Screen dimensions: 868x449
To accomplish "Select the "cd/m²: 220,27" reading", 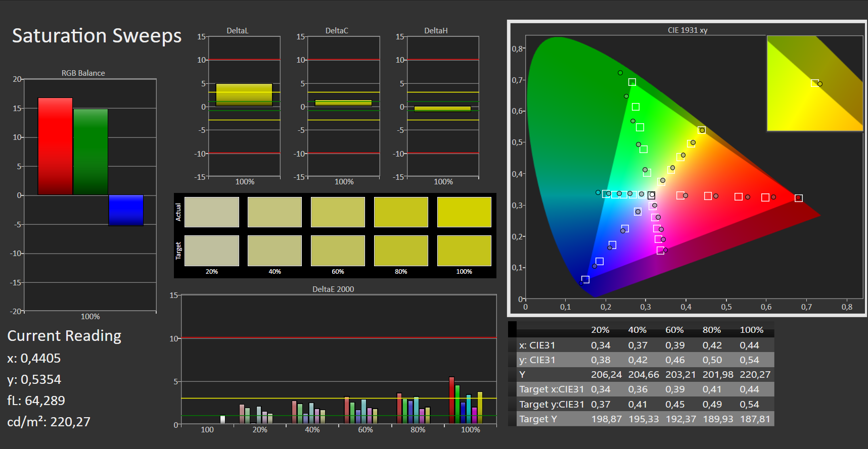I will click(49, 422).
